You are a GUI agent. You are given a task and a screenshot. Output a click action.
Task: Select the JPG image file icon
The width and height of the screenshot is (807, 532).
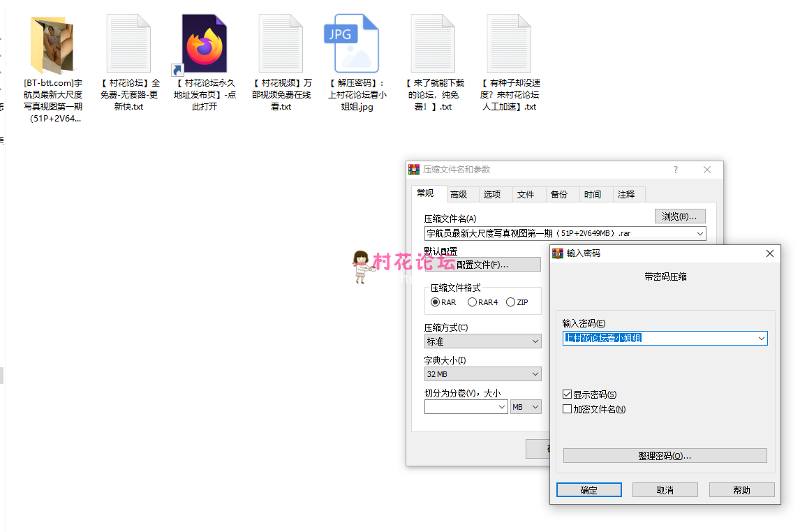356,44
